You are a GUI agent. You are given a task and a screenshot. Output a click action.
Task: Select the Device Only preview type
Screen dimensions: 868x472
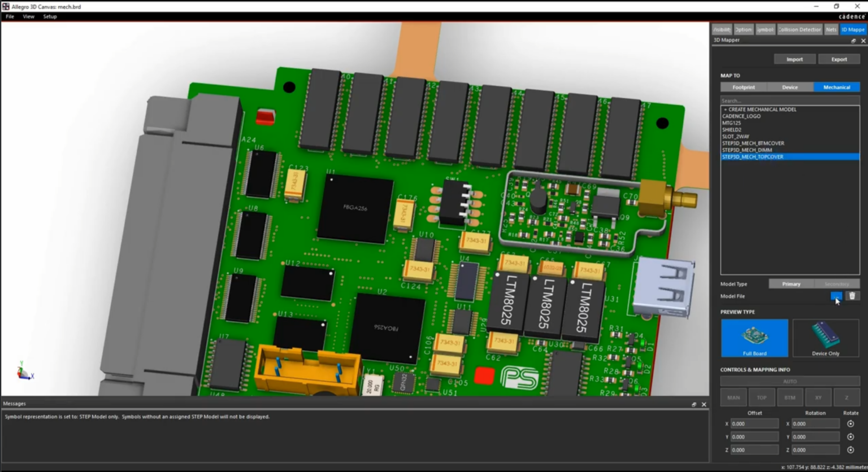click(x=826, y=338)
